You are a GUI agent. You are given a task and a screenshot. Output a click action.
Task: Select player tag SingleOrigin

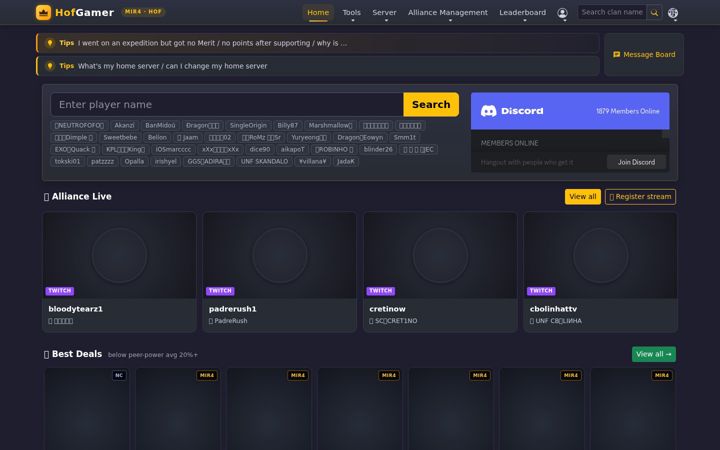click(x=248, y=125)
